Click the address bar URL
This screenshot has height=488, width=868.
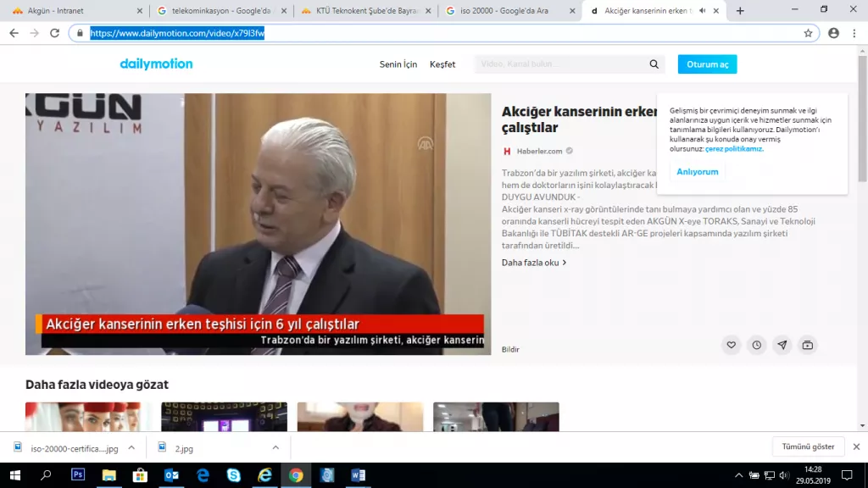coord(177,33)
